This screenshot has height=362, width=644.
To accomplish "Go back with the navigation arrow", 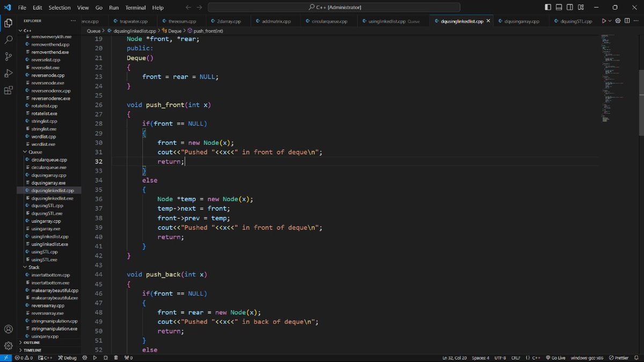I will (188, 8).
